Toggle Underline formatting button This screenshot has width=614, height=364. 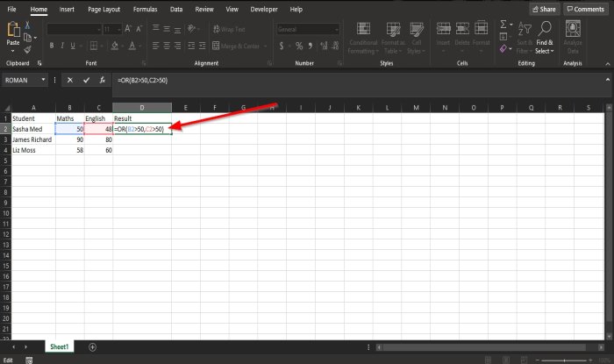pyautogui.click(x=73, y=46)
